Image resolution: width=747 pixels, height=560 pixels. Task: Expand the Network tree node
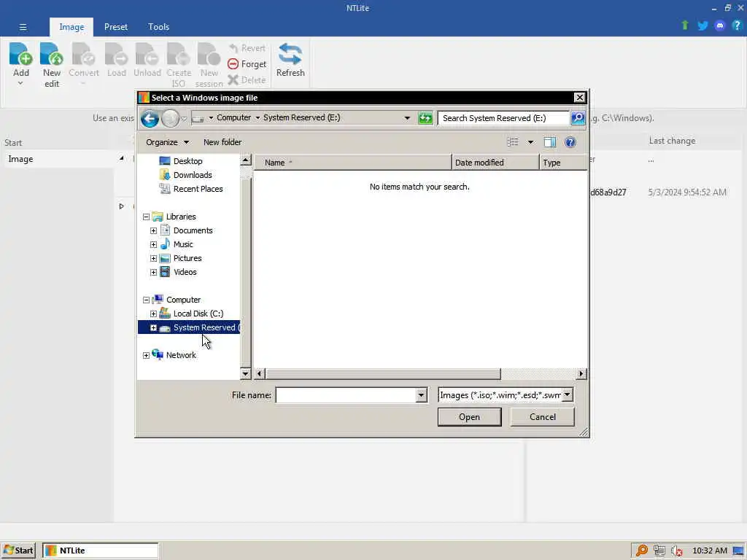146,355
